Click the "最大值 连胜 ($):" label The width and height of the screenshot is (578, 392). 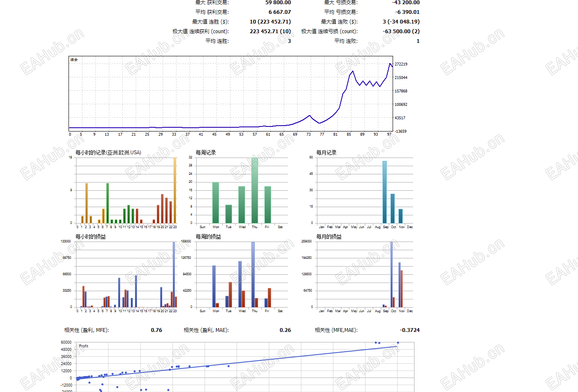pyautogui.click(x=211, y=22)
